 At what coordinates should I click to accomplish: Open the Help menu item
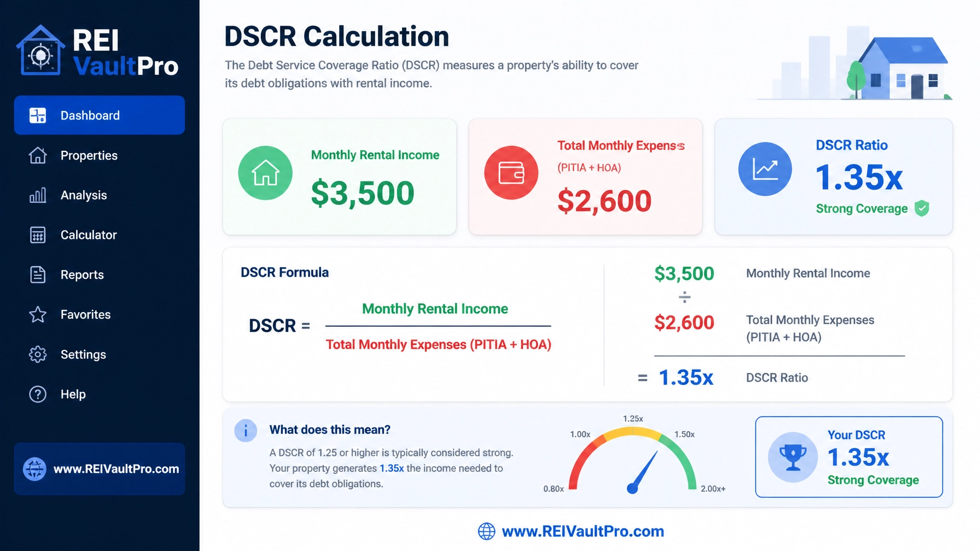pos(100,394)
